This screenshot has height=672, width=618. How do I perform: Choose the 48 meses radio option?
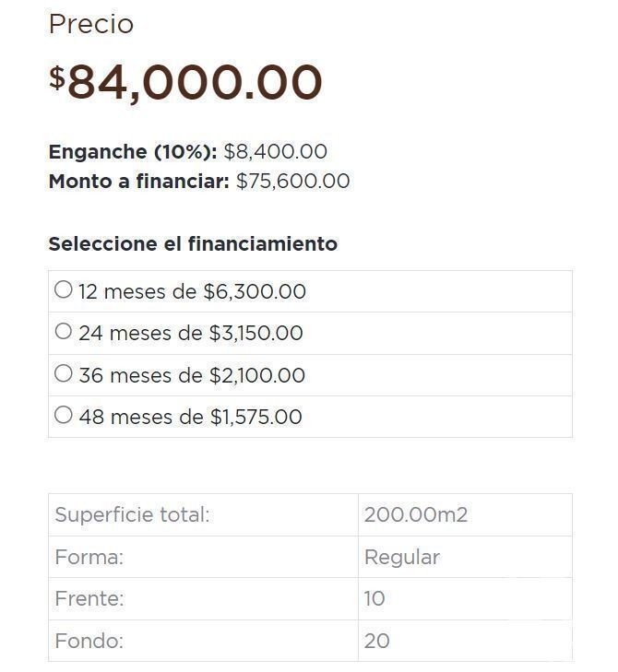[x=64, y=415]
